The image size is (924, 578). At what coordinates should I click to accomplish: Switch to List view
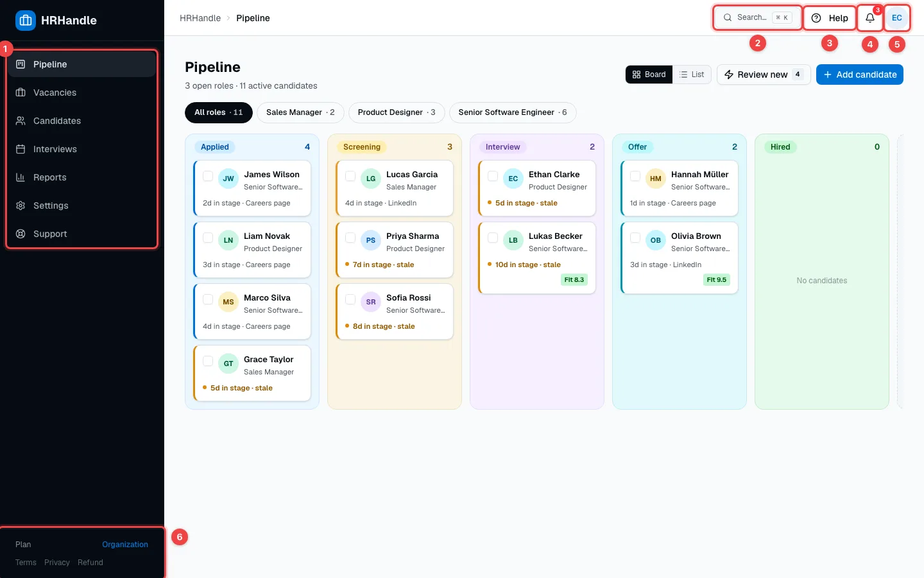pos(692,74)
